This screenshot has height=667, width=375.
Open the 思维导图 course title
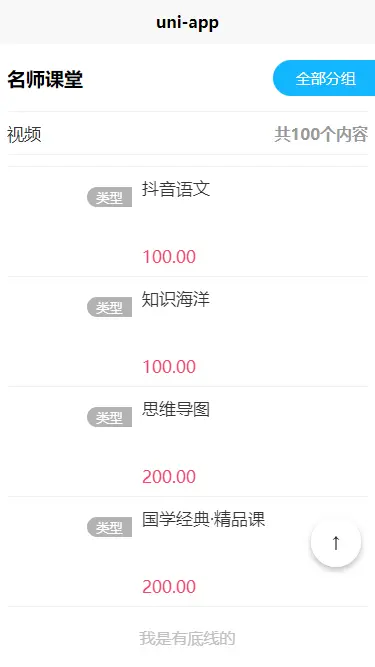coord(176,409)
